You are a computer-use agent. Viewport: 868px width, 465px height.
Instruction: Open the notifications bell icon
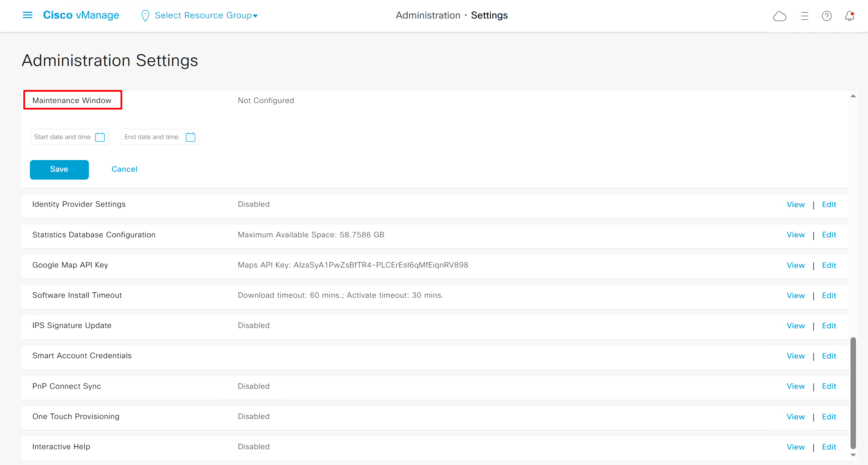pos(849,16)
